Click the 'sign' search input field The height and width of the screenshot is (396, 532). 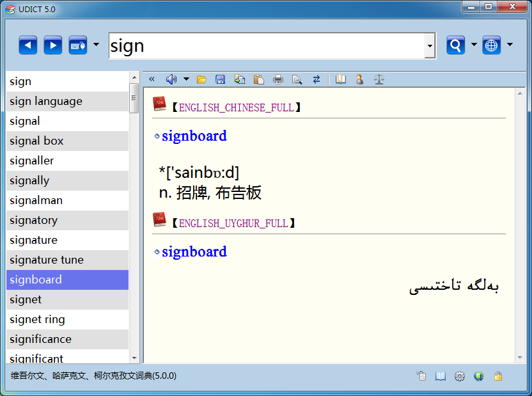265,46
